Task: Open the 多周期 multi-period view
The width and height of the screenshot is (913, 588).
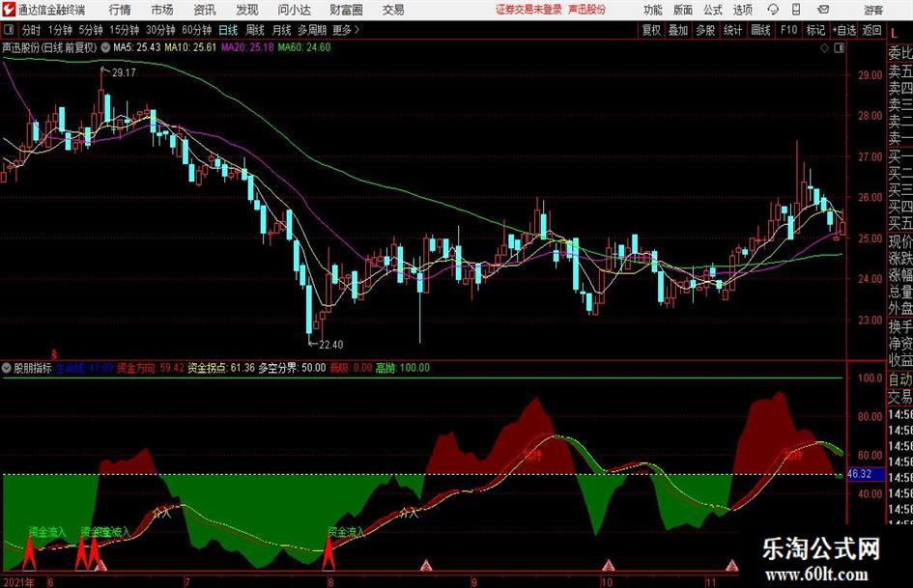Action: pyautogui.click(x=311, y=30)
